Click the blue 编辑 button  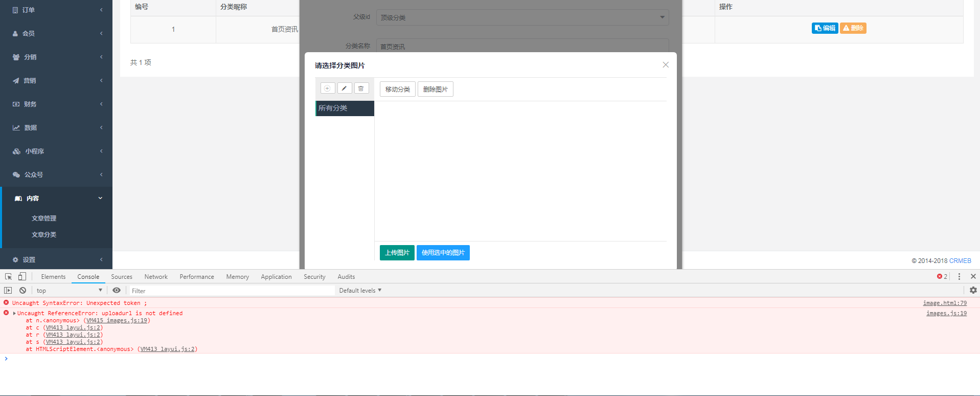click(825, 28)
